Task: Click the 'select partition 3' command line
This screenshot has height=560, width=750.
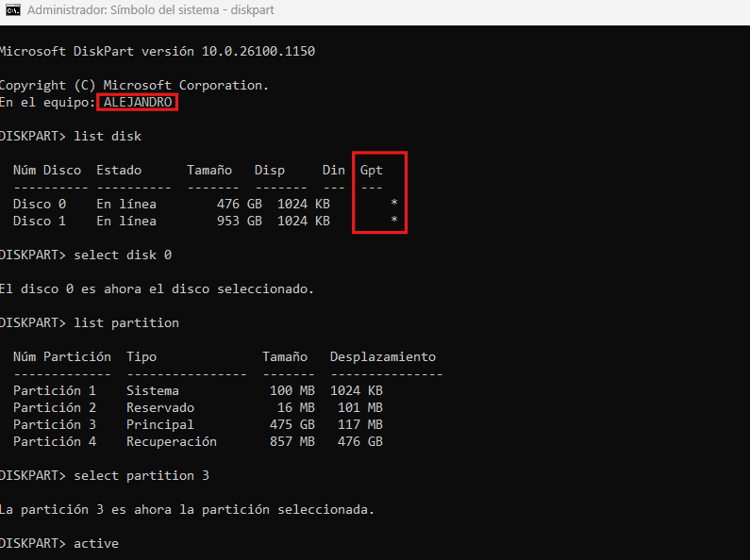Action: coord(141,475)
